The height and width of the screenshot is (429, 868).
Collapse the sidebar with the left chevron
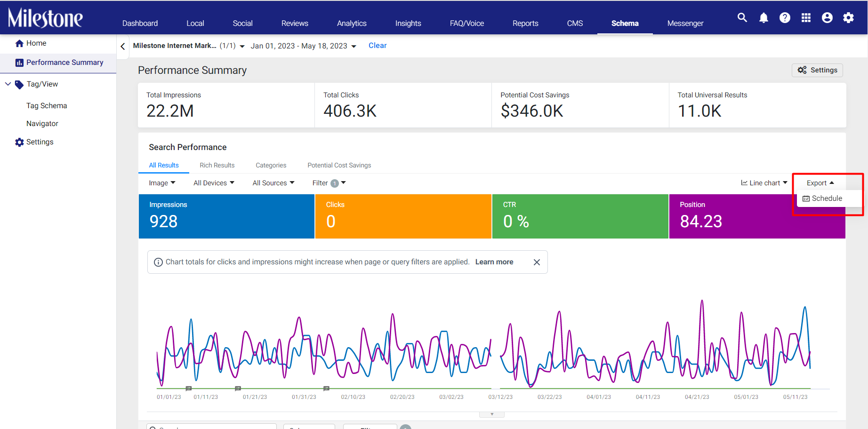pos(123,47)
